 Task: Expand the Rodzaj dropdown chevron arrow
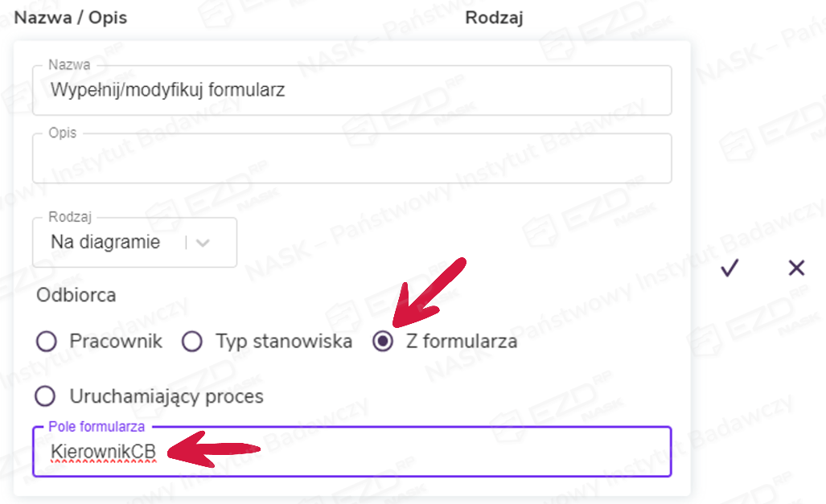click(203, 243)
